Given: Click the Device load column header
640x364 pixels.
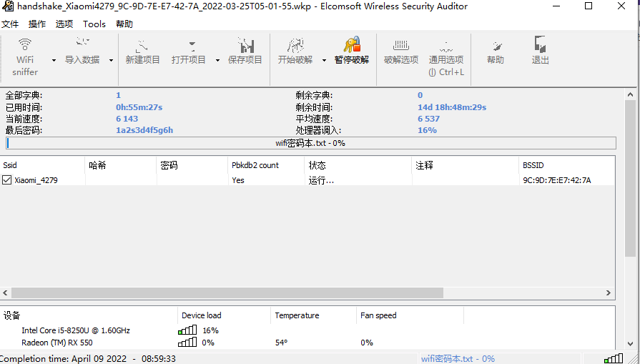Looking at the screenshot, I should click(x=224, y=315).
